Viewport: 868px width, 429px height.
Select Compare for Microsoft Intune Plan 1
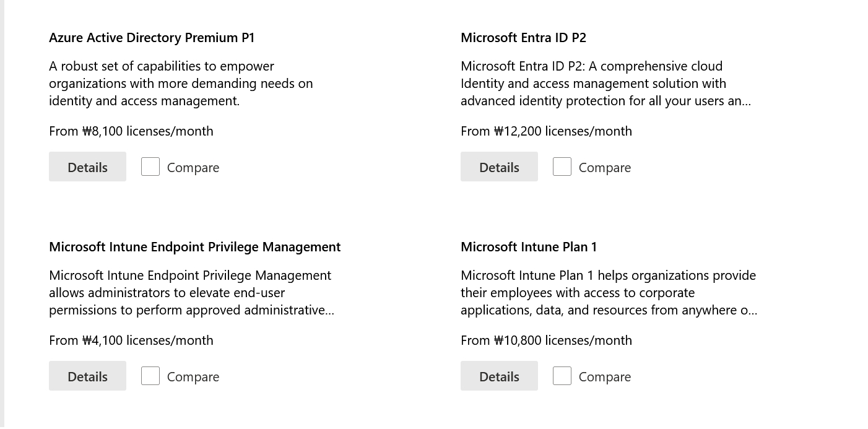click(562, 376)
